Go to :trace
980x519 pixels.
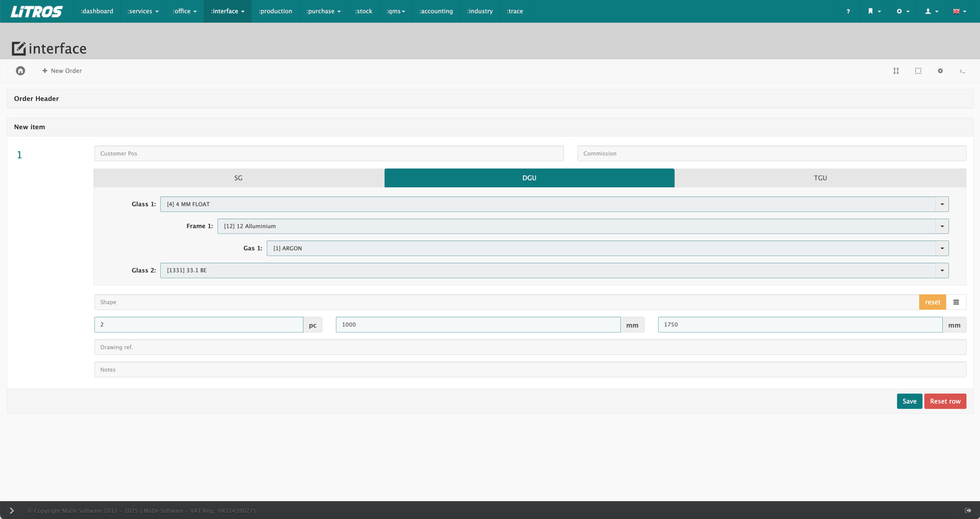[x=514, y=11]
